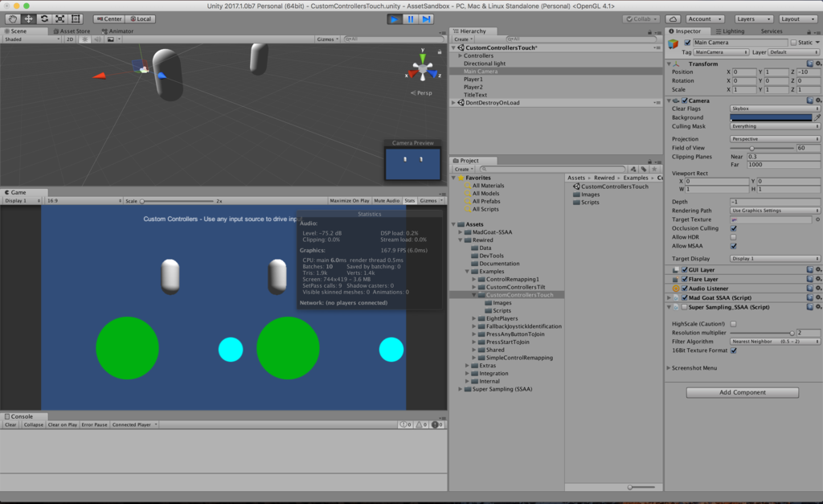Open the Tag MainCamera dropdown
The height and width of the screenshot is (504, 823).
pyautogui.click(x=721, y=52)
